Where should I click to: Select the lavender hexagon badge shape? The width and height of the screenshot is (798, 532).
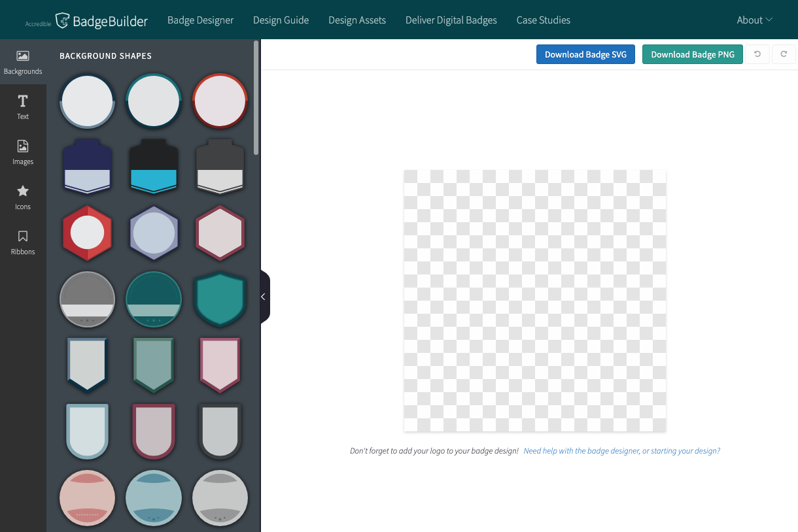(154, 232)
